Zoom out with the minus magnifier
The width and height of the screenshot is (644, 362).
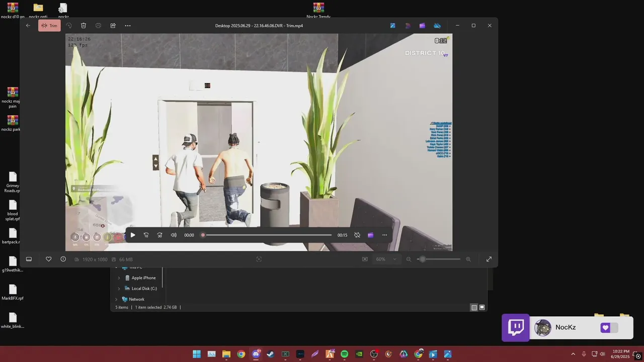[409, 259]
